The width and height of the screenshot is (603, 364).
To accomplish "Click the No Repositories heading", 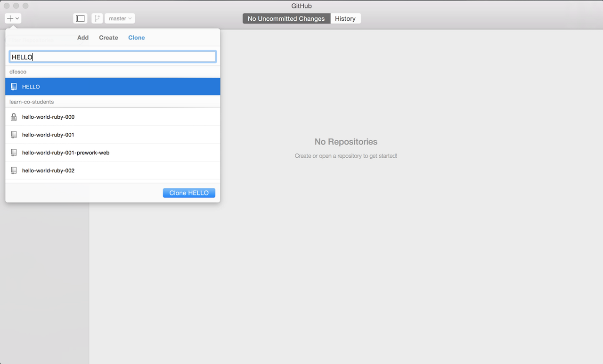I will click(346, 142).
